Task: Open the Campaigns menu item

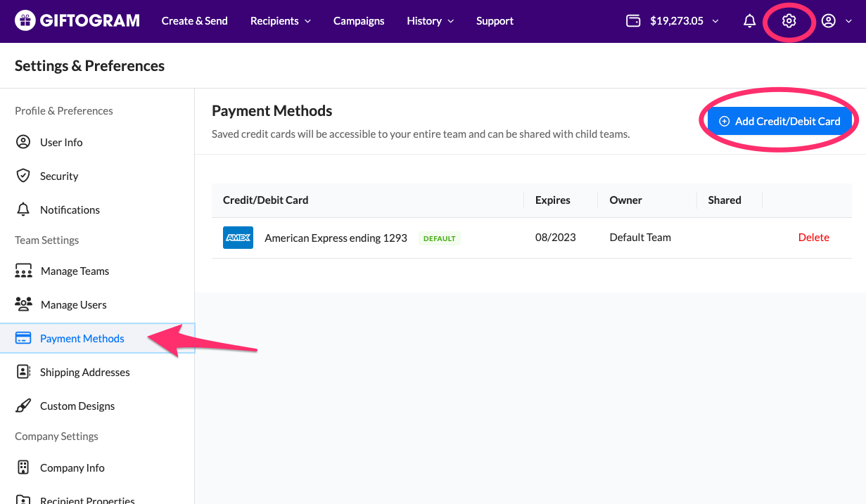Action: [359, 21]
